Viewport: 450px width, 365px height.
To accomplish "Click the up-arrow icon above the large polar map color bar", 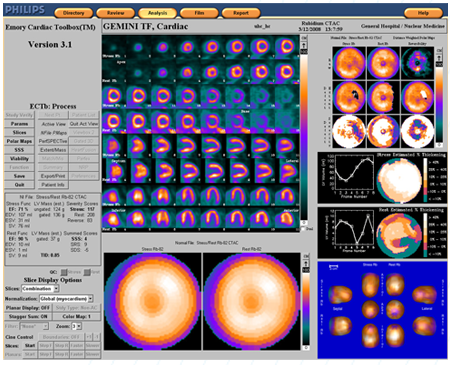I will tap(305, 263).
